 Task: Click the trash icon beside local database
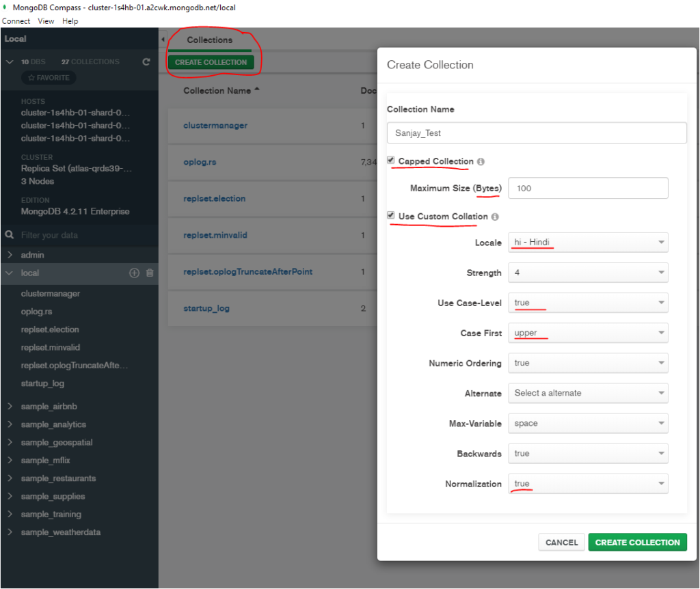(x=150, y=273)
